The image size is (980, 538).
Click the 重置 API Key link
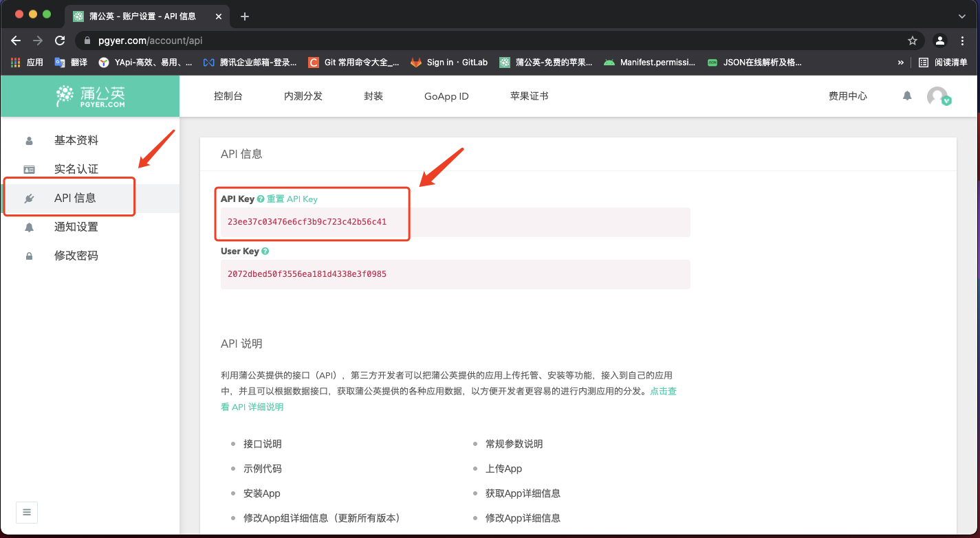pyautogui.click(x=292, y=199)
